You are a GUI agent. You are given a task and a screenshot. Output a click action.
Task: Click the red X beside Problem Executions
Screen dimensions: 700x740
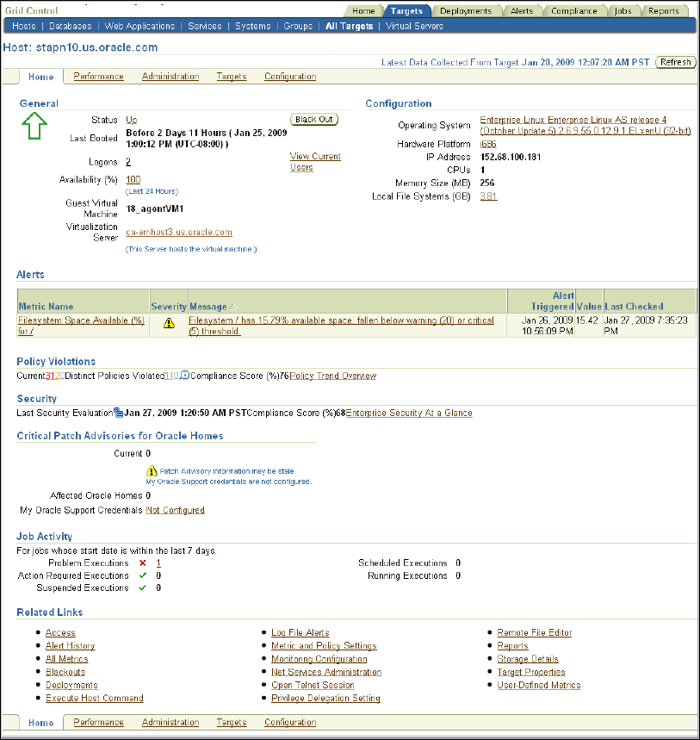coord(142,563)
